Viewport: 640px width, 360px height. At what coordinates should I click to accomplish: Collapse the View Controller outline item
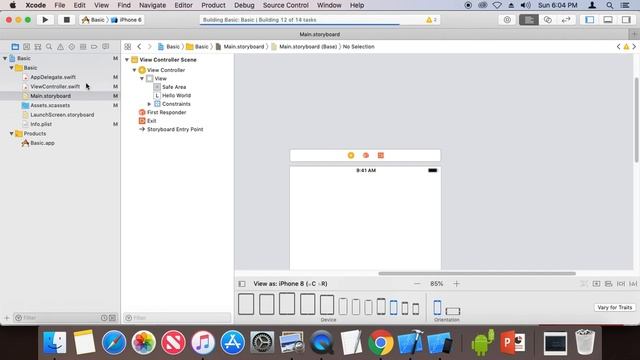click(x=134, y=70)
